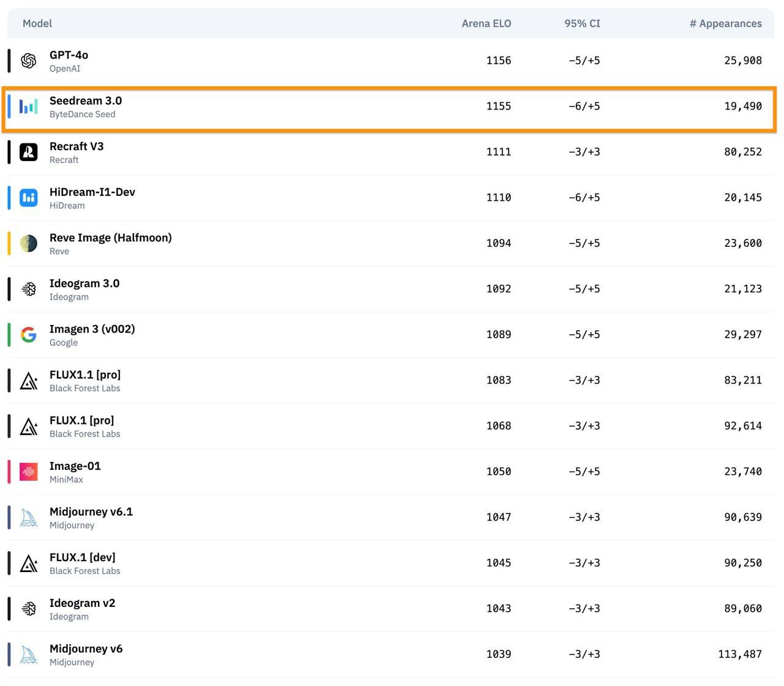
Task: Click the Midjourney sailboat logo for v6.1
Action: 29,518
